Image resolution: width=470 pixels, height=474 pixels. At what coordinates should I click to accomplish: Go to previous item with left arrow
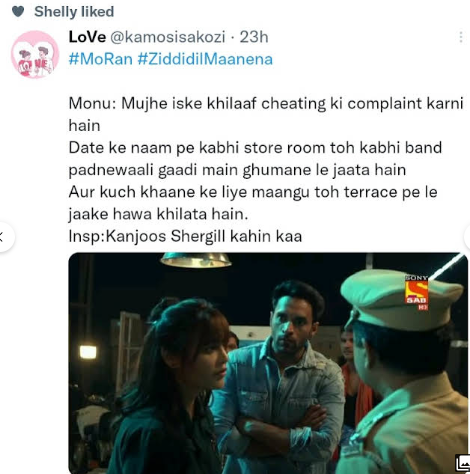point(3,237)
